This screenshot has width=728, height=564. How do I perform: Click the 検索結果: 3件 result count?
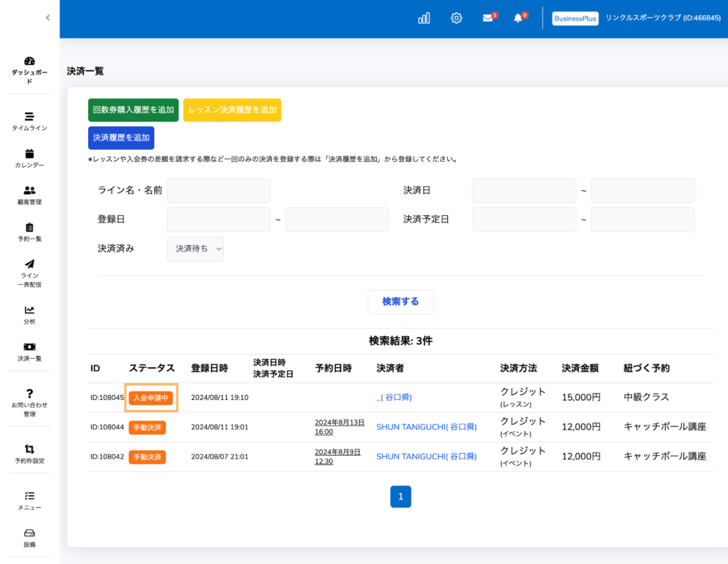[x=401, y=342]
